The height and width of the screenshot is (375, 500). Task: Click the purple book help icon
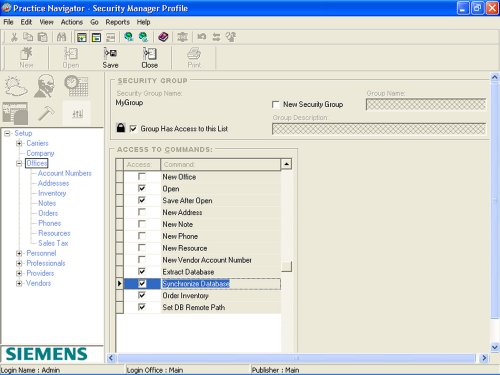click(163, 37)
